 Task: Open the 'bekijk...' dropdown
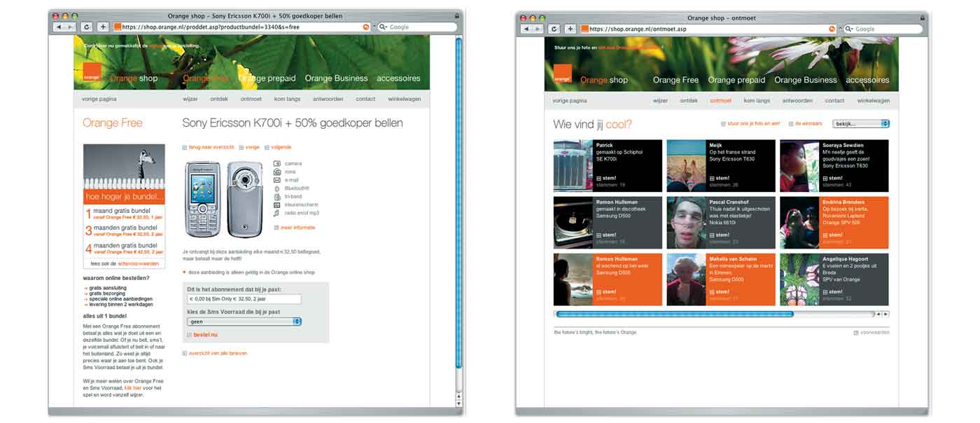click(x=861, y=124)
